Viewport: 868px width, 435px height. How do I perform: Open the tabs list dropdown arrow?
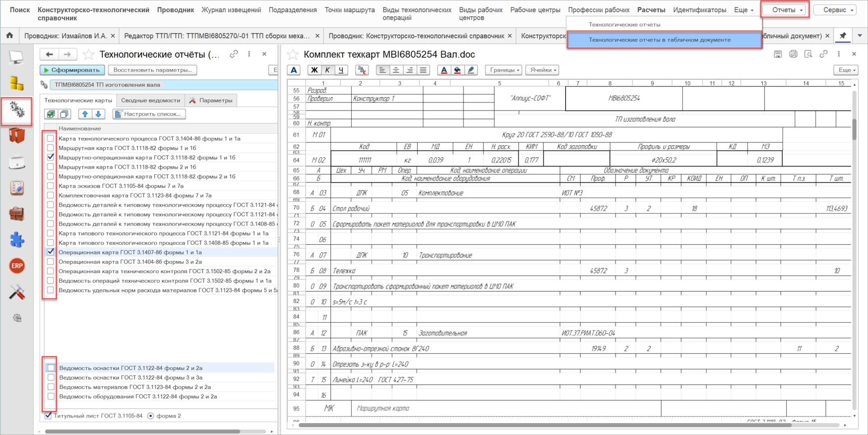point(859,36)
